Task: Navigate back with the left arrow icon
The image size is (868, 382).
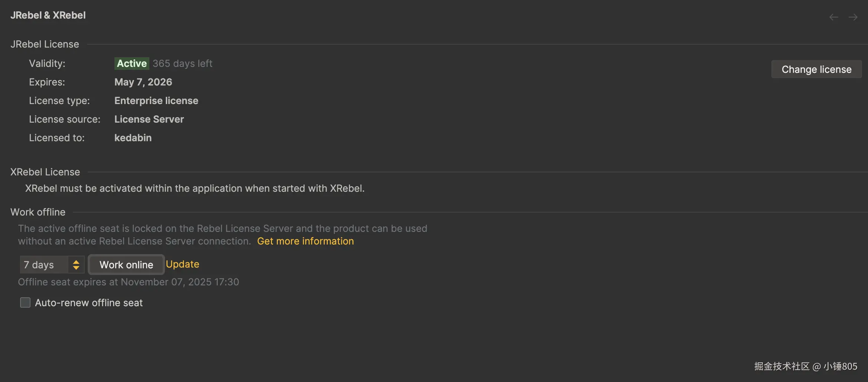Action: tap(833, 17)
